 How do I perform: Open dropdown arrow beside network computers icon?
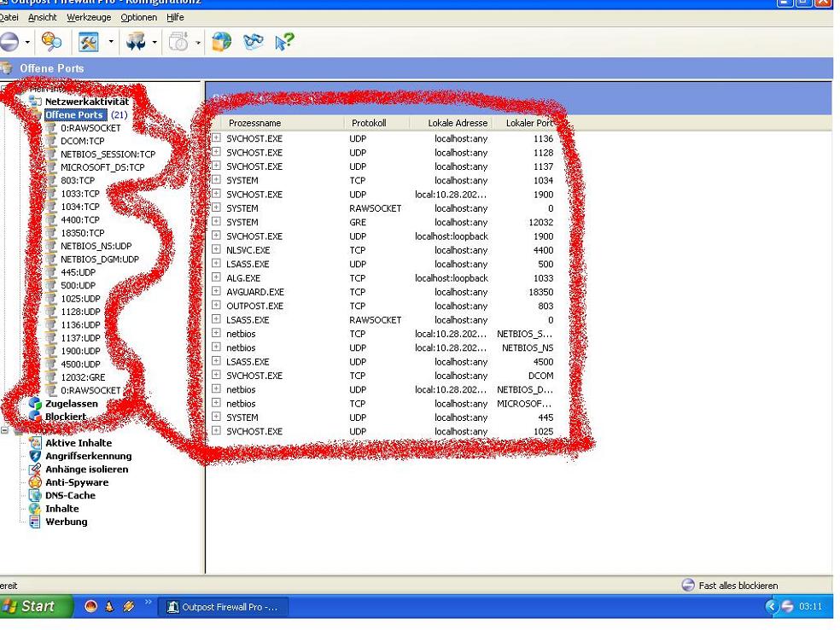click(x=155, y=43)
